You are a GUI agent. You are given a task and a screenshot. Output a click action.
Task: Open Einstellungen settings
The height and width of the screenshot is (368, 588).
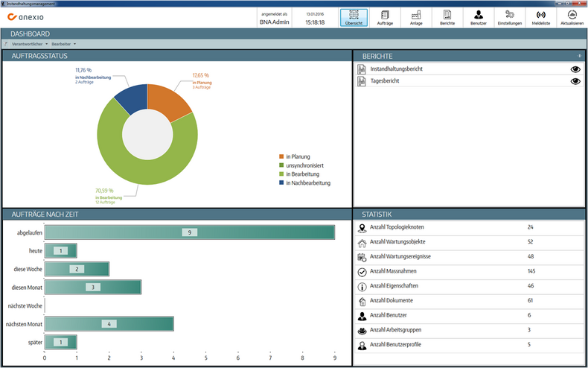510,17
